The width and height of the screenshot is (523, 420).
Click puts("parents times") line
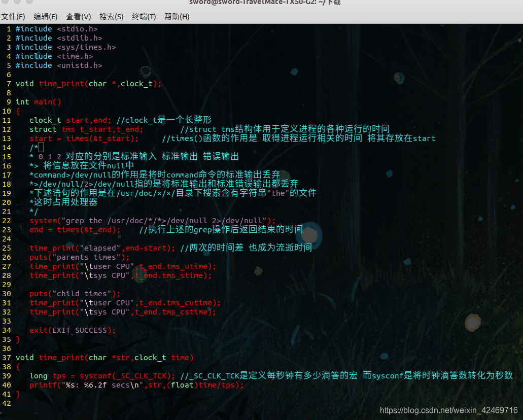79,257
